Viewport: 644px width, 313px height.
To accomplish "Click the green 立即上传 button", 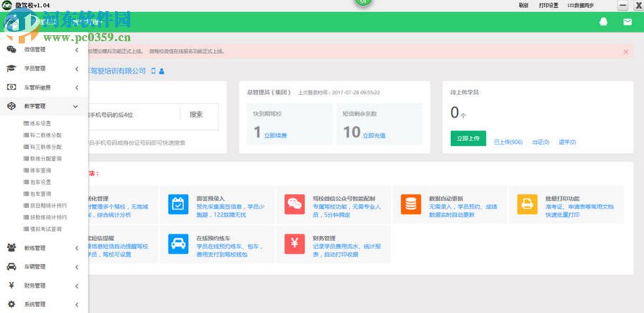I will [468, 139].
